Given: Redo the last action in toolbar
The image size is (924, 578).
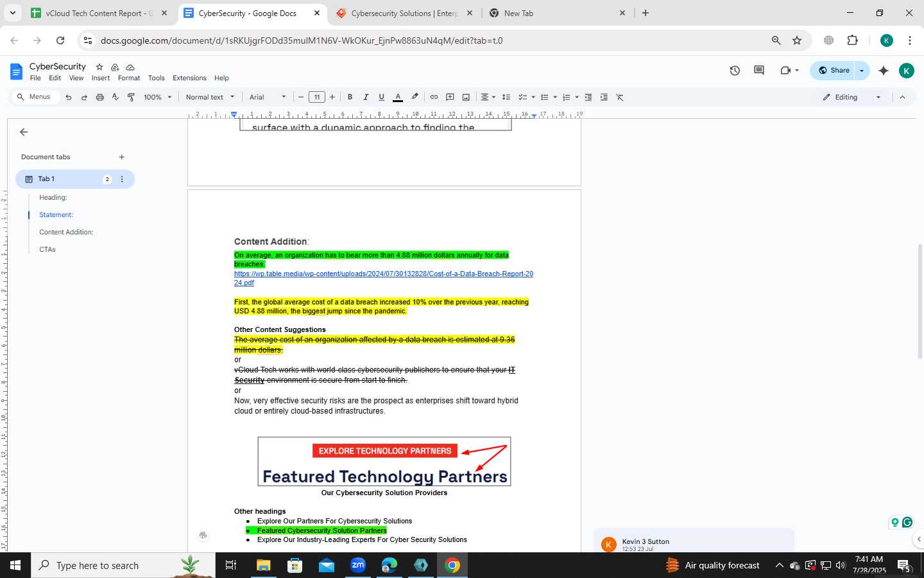Looking at the screenshot, I should [x=84, y=97].
